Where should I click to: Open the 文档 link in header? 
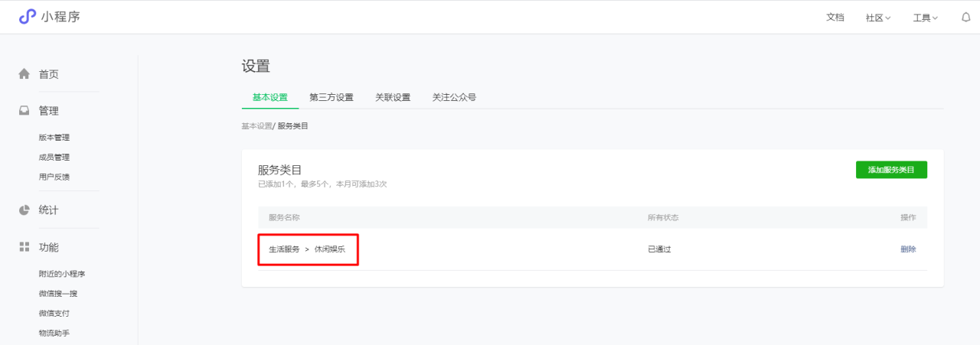point(835,18)
